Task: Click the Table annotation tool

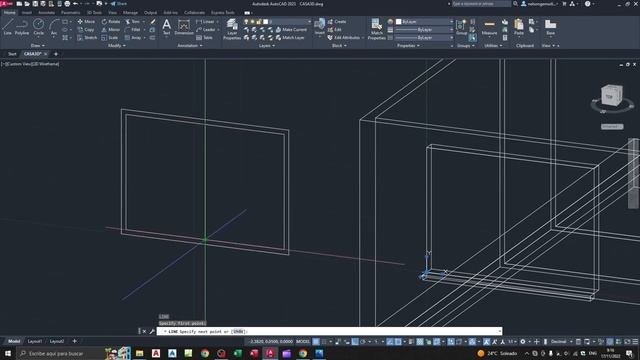Action: pos(204,38)
